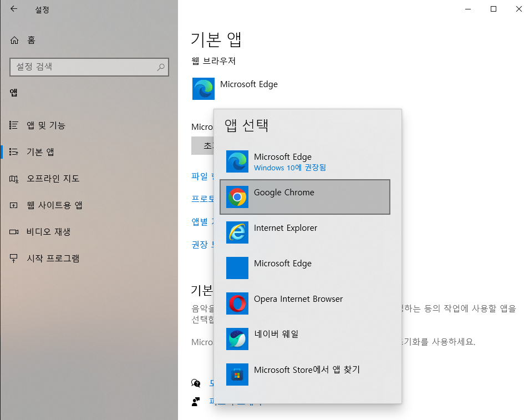Focus the 설정 검색 search field
529x420 pixels.
point(89,67)
